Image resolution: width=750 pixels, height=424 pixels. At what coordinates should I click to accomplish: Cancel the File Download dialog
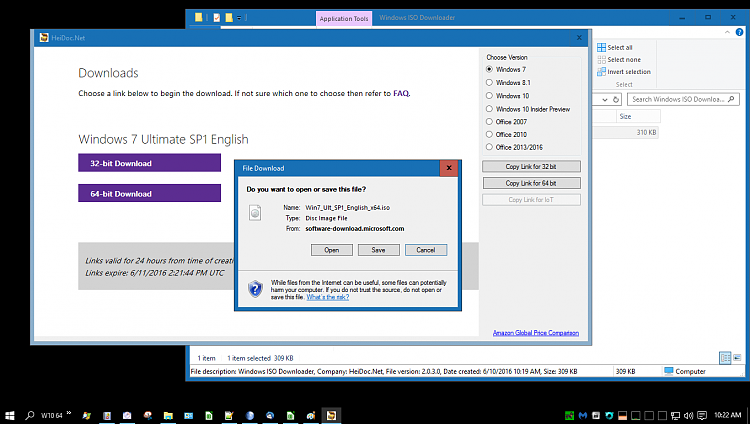point(426,250)
